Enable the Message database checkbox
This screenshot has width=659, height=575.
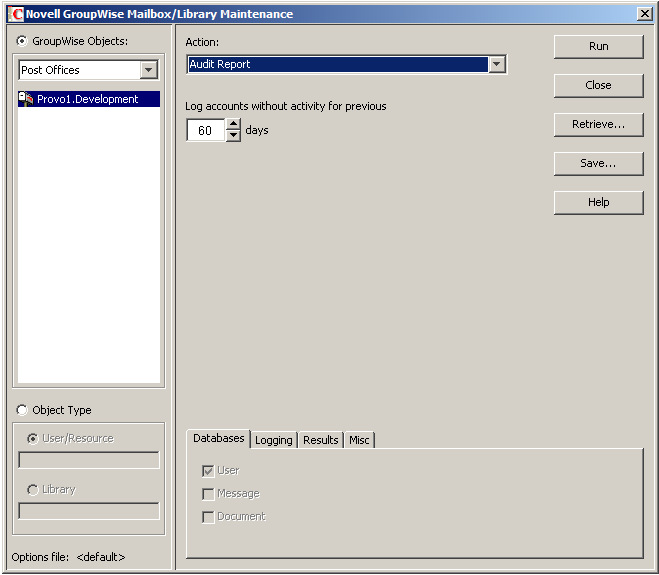click(208, 494)
